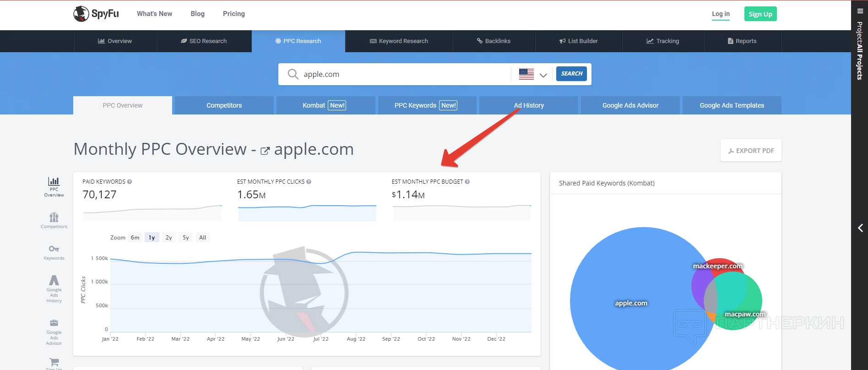Click help icon next to EST MONTHLY PPC CLICKS
868x370 pixels.
click(x=309, y=182)
